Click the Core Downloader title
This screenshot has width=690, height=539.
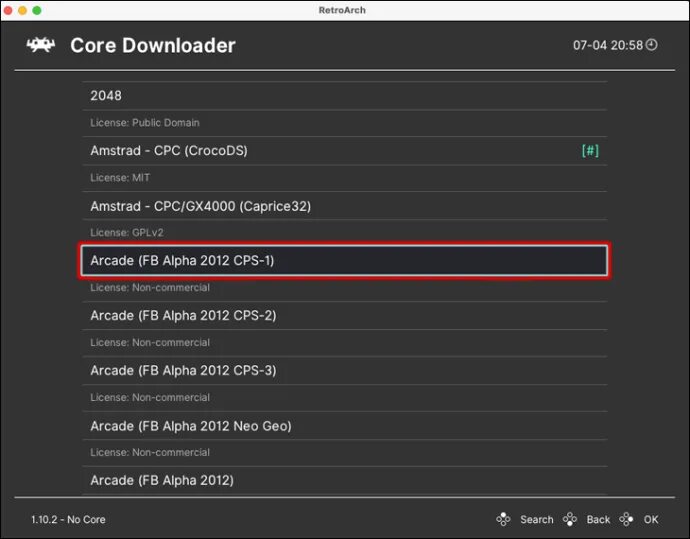click(153, 45)
